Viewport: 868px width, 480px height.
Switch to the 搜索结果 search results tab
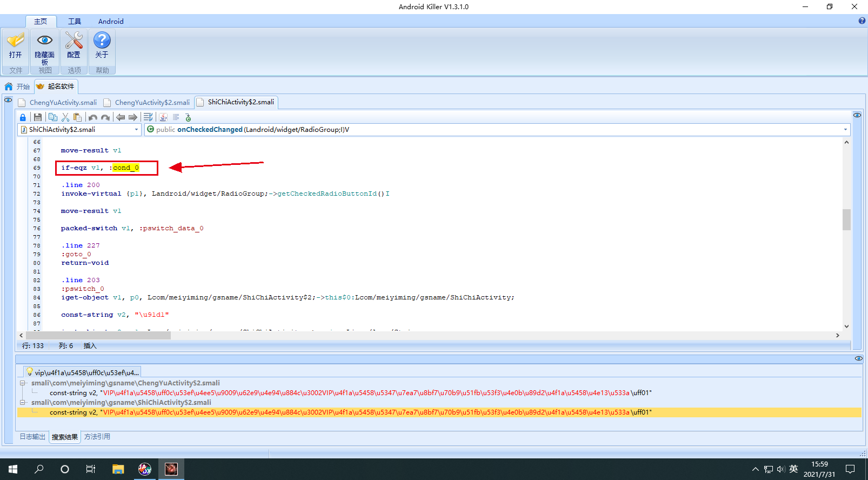click(65, 437)
